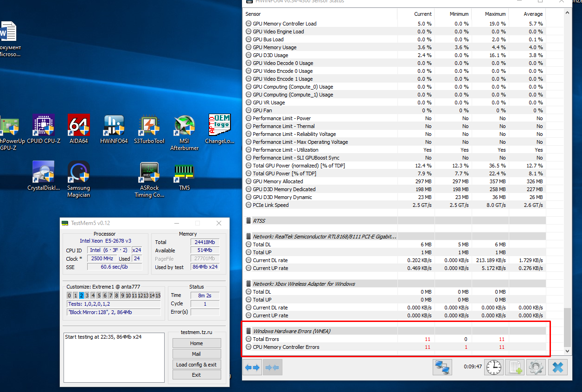Click the shrink-columns inward arrows button in HWiNFO
The width and height of the screenshot is (582, 392).
point(272,367)
